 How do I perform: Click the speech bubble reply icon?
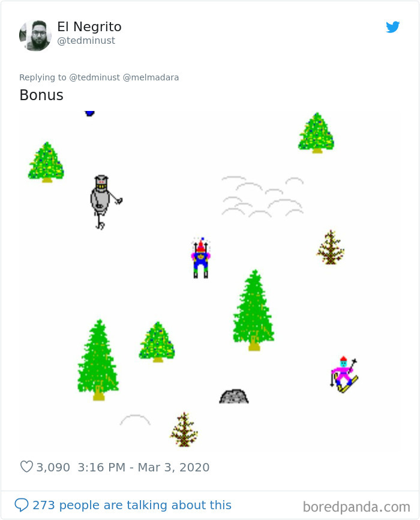[22, 505]
